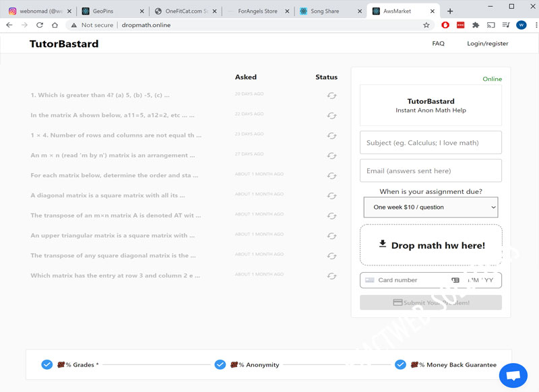This screenshot has height=392, width=539.
Task: Go to the browser home page icon
Action: 55,25
